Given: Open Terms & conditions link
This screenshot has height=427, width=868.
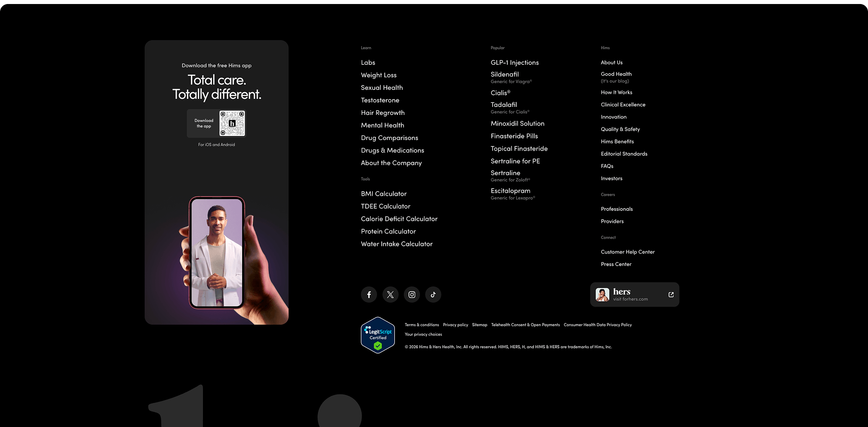Looking at the screenshot, I should pyautogui.click(x=421, y=325).
